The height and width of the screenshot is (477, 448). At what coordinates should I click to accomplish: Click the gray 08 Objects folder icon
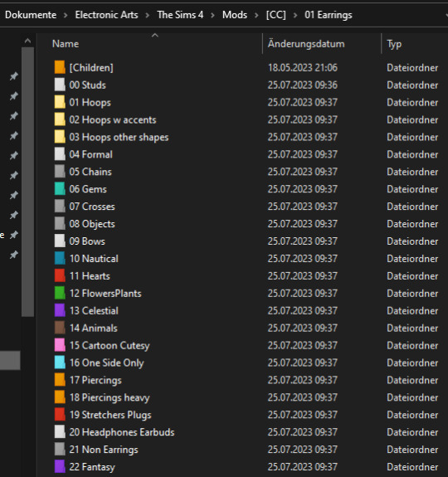click(60, 223)
